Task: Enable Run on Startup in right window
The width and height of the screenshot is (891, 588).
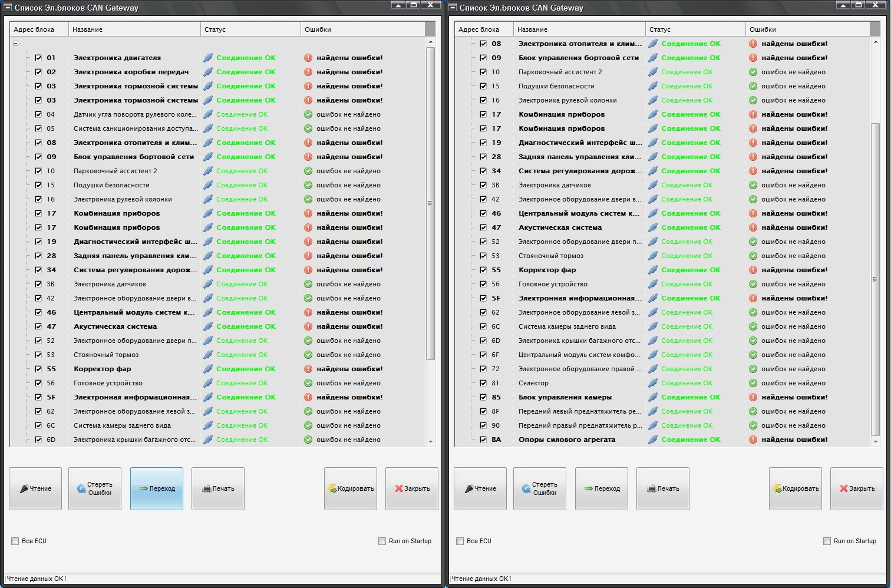Action: [x=827, y=541]
